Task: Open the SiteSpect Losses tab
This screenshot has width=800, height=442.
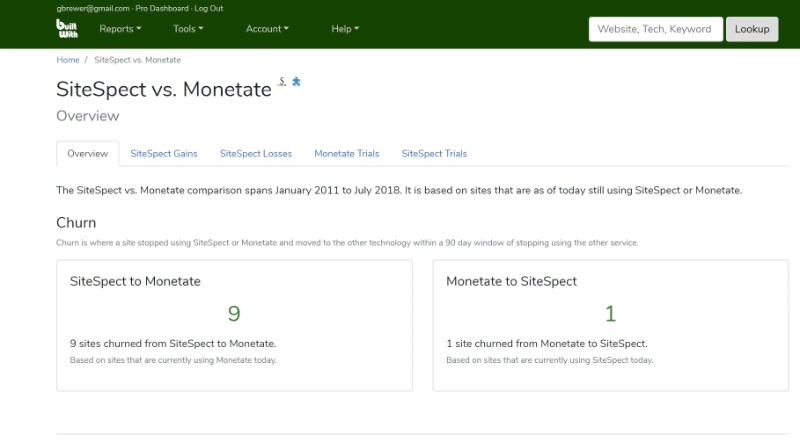Action: [x=256, y=154]
